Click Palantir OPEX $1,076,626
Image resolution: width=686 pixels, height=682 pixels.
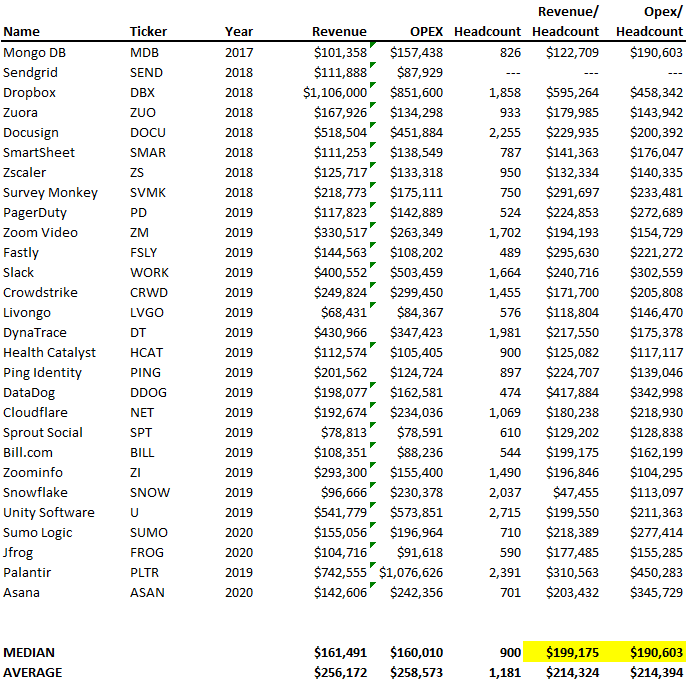[411, 573]
